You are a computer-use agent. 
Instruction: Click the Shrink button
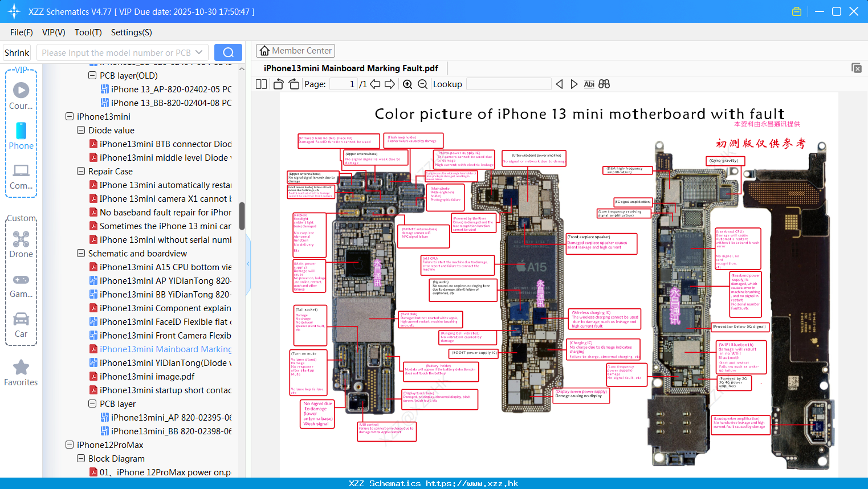(x=17, y=52)
